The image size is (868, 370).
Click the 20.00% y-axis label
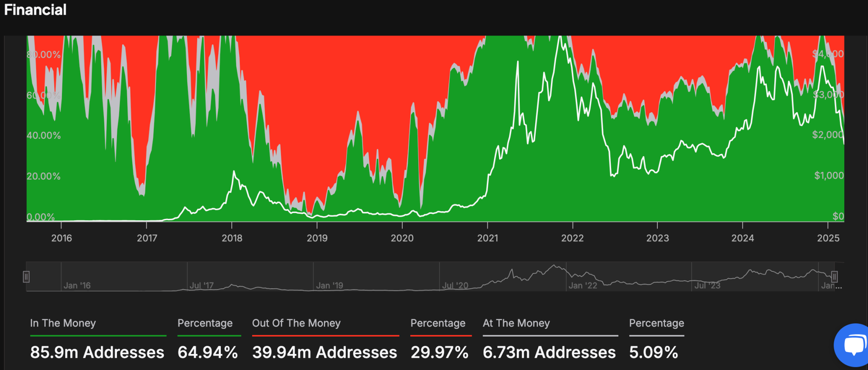(x=44, y=176)
